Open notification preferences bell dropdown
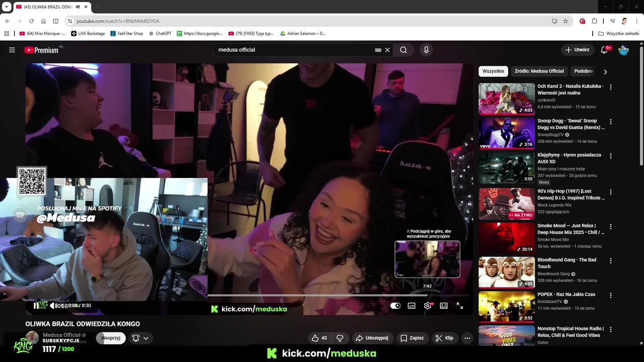 (140, 338)
